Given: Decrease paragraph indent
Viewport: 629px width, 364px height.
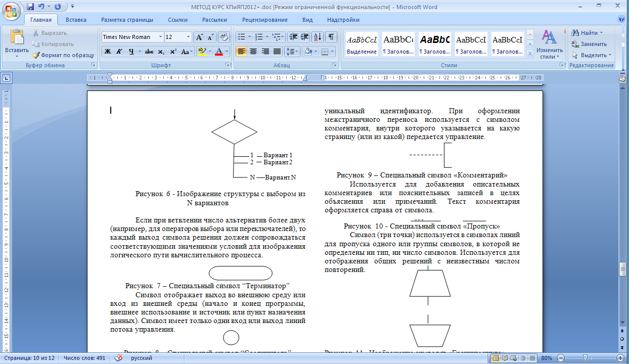Looking at the screenshot, I should point(293,37).
